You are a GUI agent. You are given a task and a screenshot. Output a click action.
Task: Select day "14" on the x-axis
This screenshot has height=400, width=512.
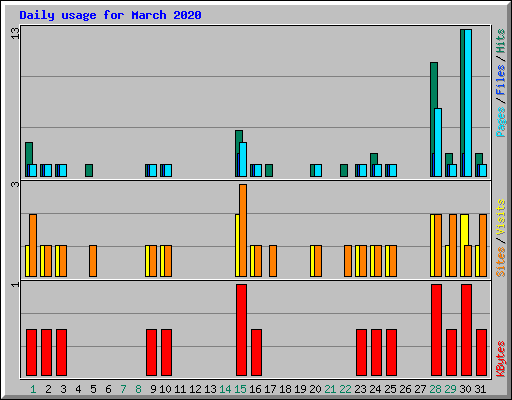[225, 389]
